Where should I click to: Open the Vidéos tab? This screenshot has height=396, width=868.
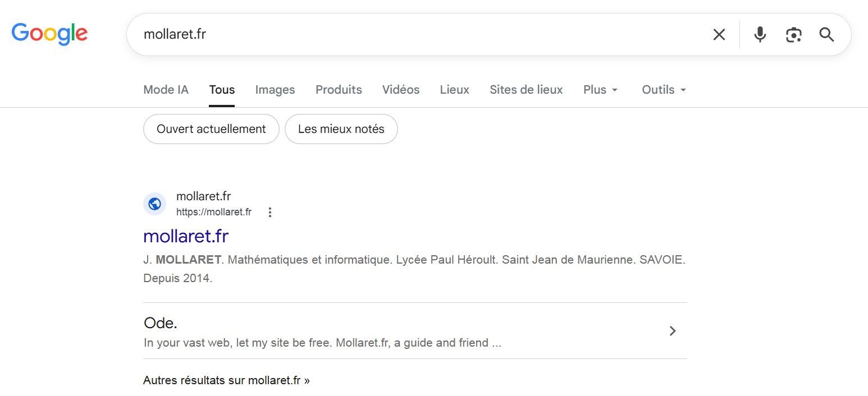coord(401,90)
